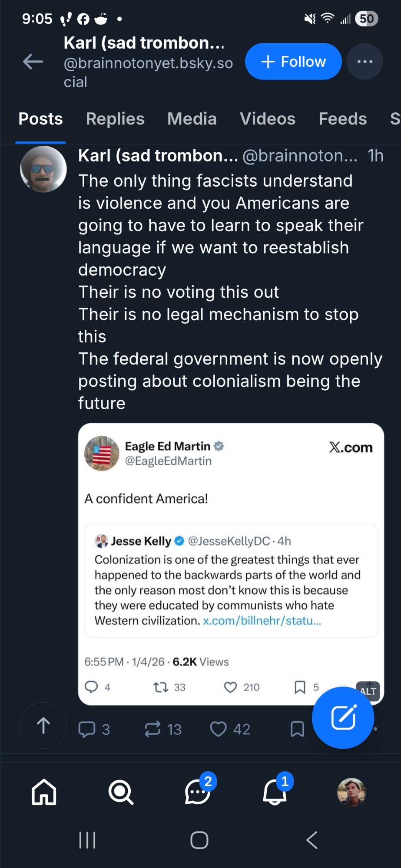This screenshot has width=401, height=868.
Task: Switch to the Replies tab
Action: coord(115,119)
